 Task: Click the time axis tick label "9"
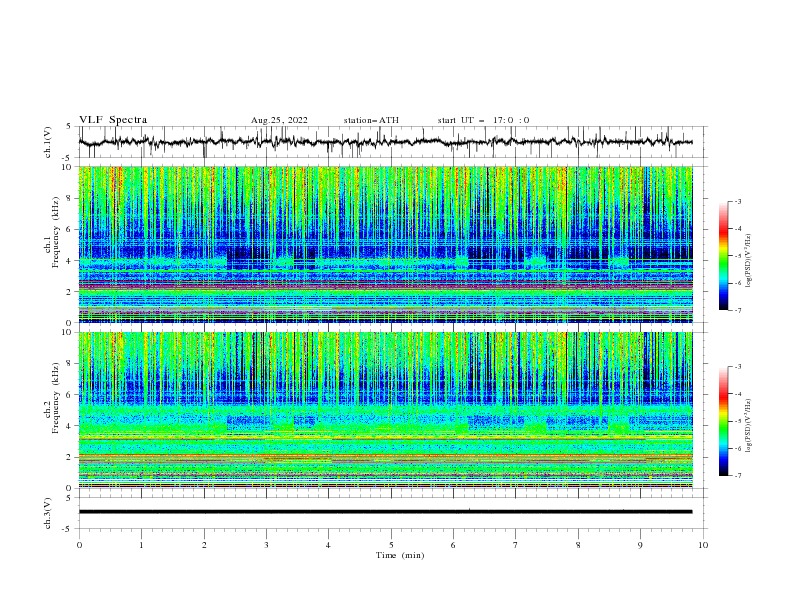(x=640, y=545)
